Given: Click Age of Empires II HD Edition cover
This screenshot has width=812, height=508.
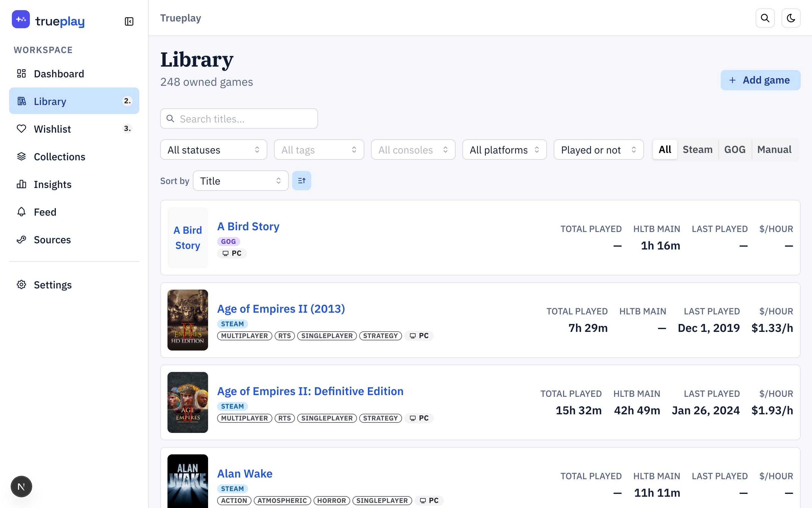Looking at the screenshot, I should click(187, 320).
